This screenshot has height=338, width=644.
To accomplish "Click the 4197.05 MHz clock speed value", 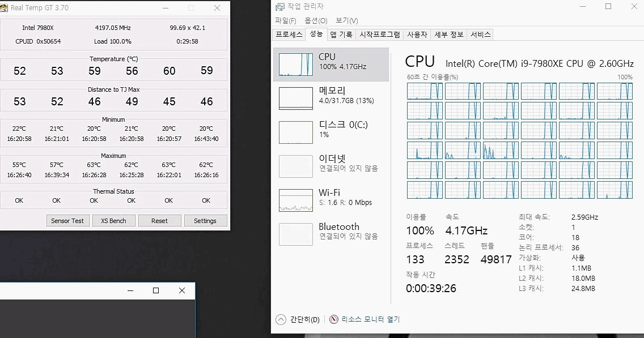I will tap(113, 28).
